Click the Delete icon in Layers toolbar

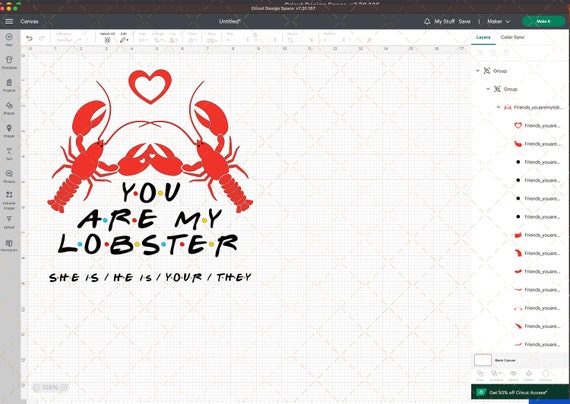tap(506, 53)
